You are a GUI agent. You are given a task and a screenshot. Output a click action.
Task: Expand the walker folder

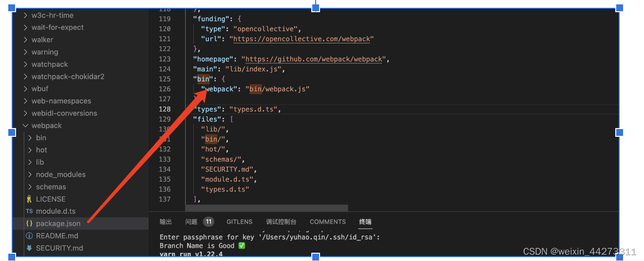pyautogui.click(x=42, y=39)
